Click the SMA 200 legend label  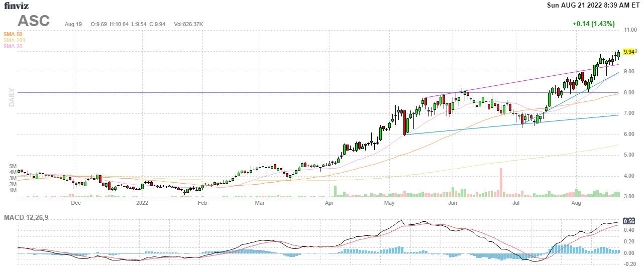coord(14,40)
